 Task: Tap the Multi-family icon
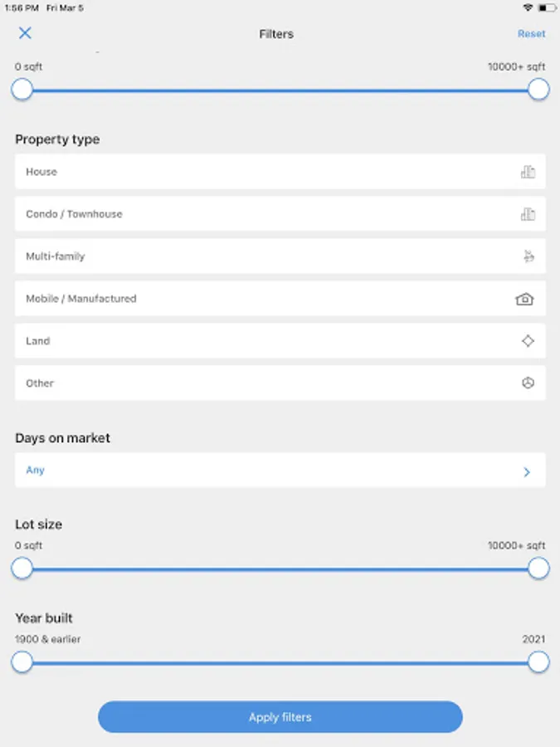tap(528, 256)
